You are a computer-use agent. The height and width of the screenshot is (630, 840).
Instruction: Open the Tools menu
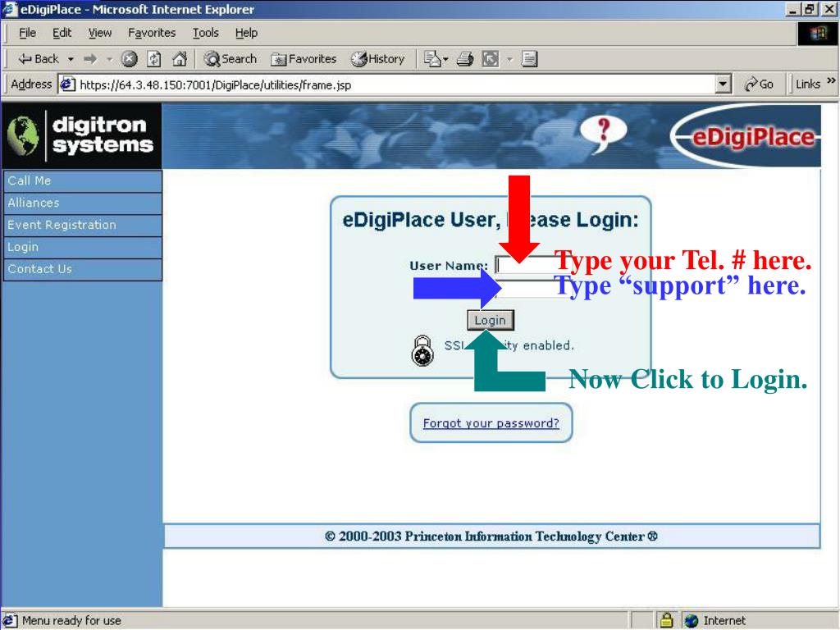206,33
